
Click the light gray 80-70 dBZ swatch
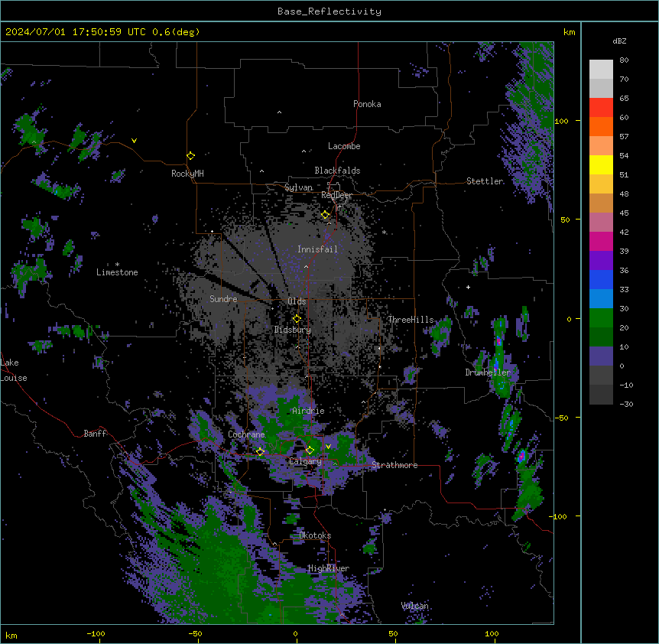click(x=601, y=70)
